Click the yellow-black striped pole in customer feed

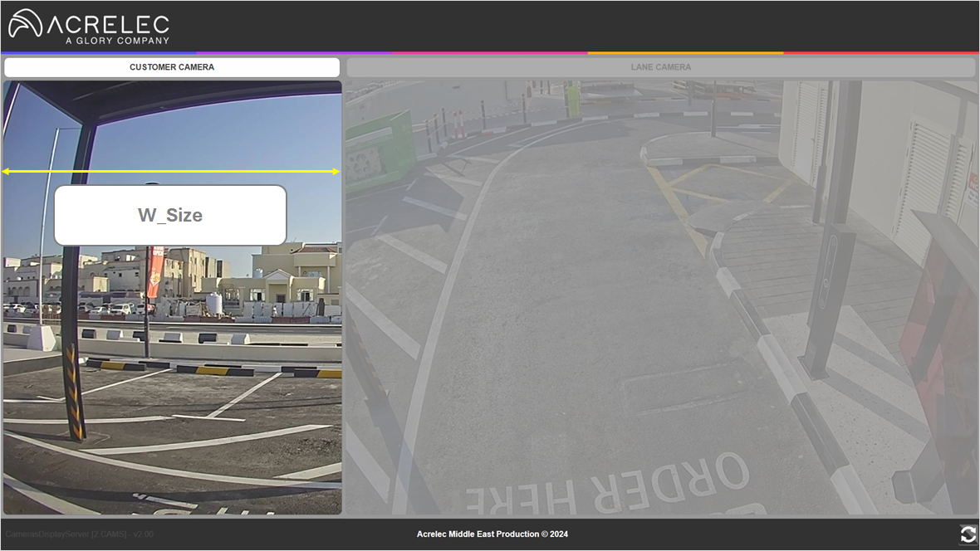coord(75,390)
